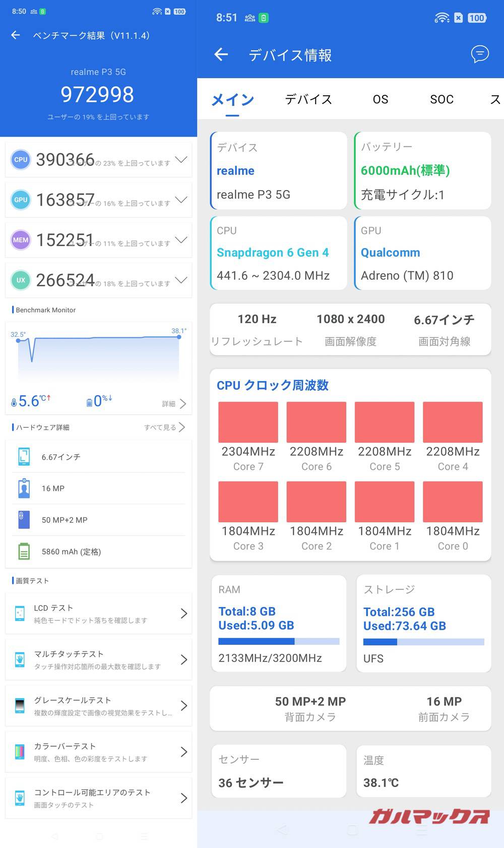
Task: Click the controllable area test icon
Action: [20, 798]
